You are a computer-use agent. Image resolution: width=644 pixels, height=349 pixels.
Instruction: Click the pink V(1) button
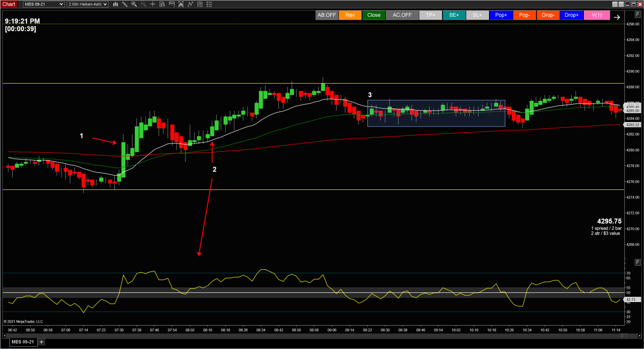coord(597,15)
